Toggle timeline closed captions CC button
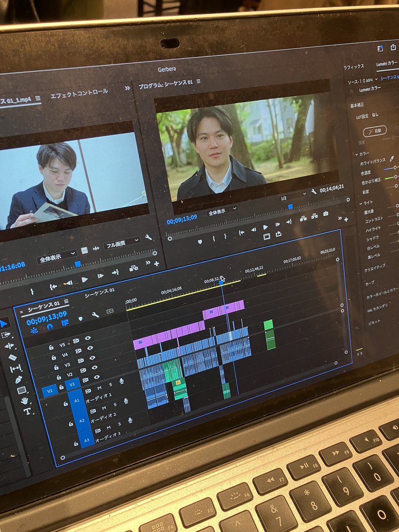The image size is (399, 532). 110,311
